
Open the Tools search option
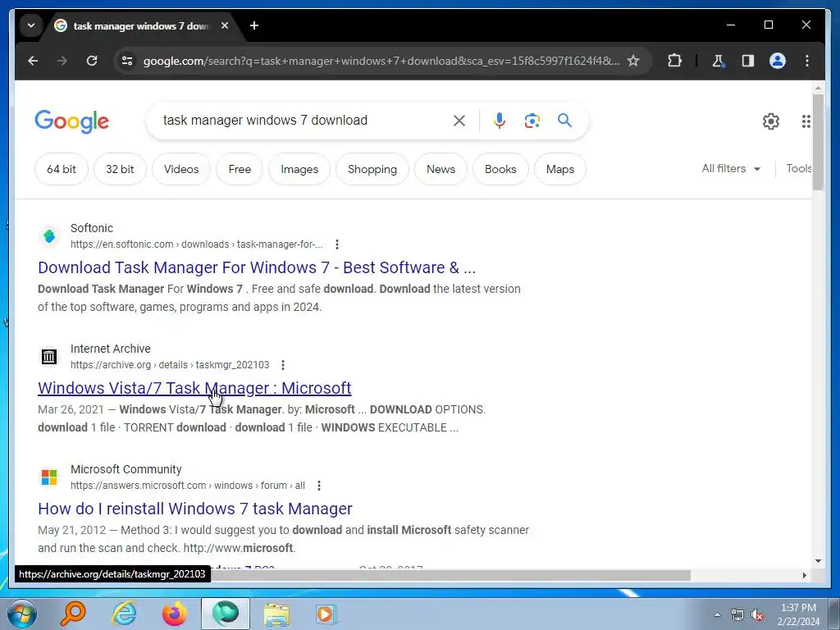click(798, 169)
